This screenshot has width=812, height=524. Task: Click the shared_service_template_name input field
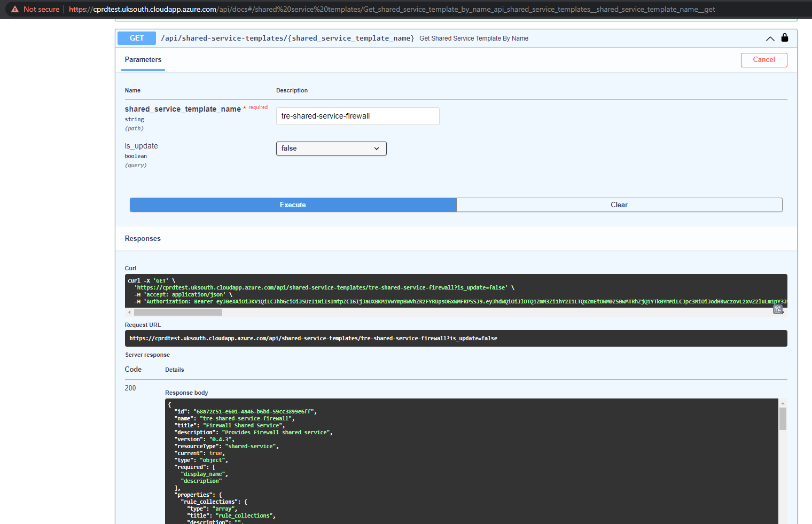357,116
